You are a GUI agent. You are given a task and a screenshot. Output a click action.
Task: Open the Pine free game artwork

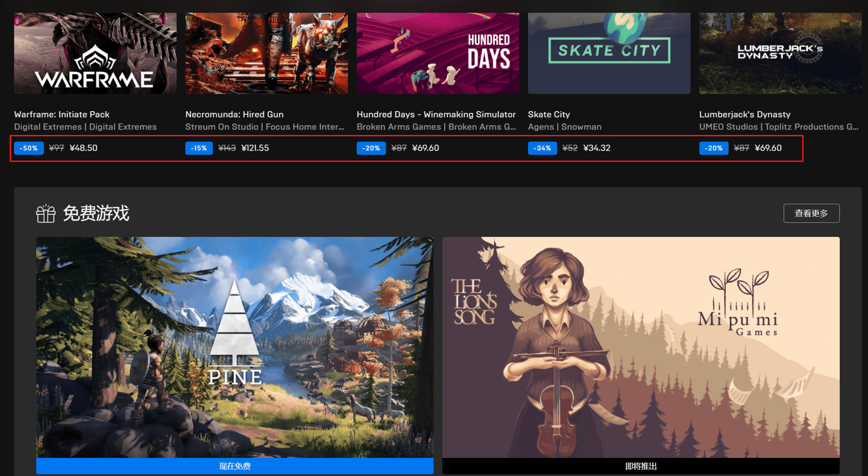point(235,347)
